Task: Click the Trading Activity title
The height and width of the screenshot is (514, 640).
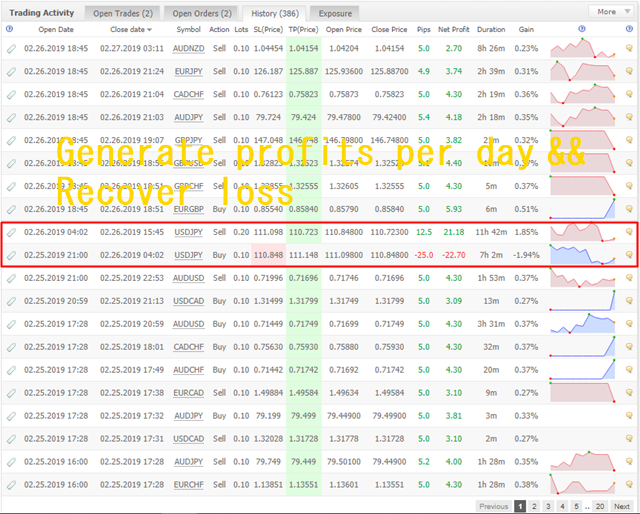Action: click(42, 13)
